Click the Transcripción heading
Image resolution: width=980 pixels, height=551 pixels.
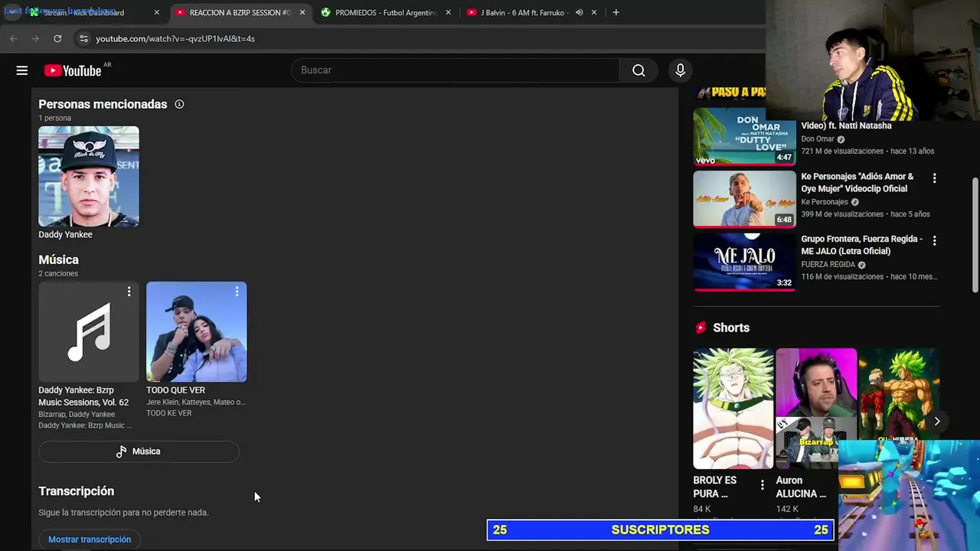coord(77,491)
